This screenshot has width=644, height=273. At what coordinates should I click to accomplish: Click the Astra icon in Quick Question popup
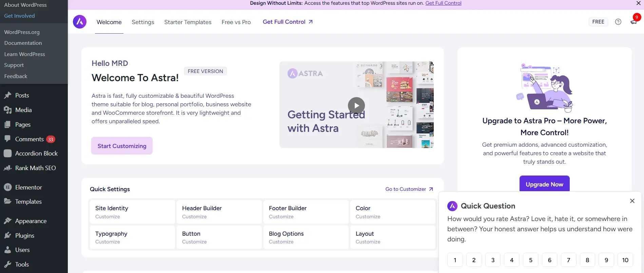(452, 206)
